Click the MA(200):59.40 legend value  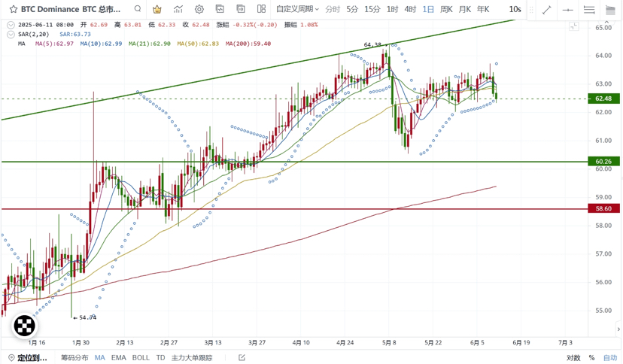click(x=248, y=44)
